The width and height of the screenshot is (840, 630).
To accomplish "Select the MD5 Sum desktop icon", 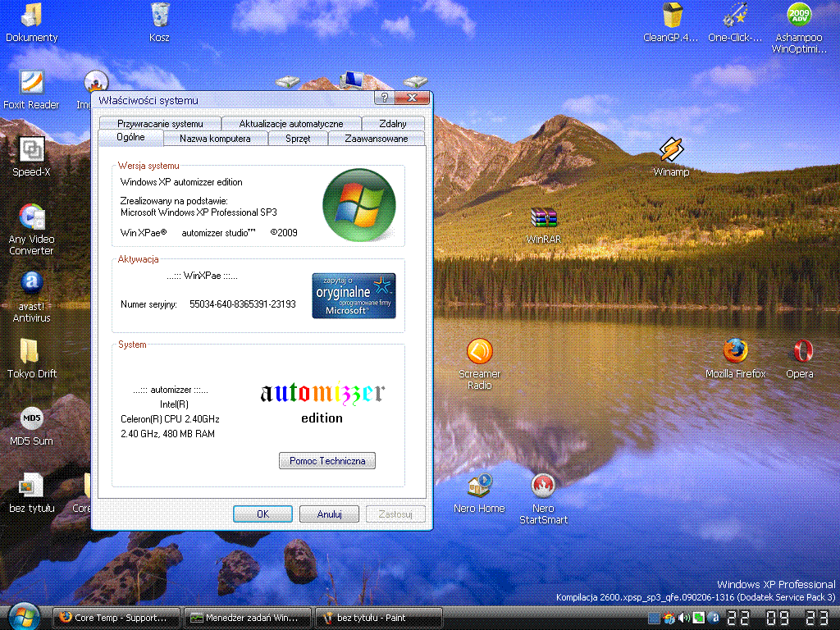I will (x=32, y=427).
